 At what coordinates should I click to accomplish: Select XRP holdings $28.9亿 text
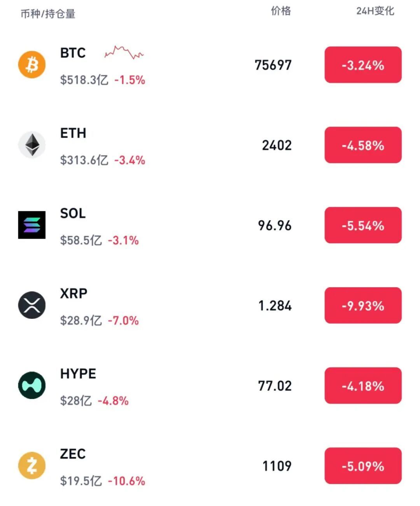[x=81, y=320]
